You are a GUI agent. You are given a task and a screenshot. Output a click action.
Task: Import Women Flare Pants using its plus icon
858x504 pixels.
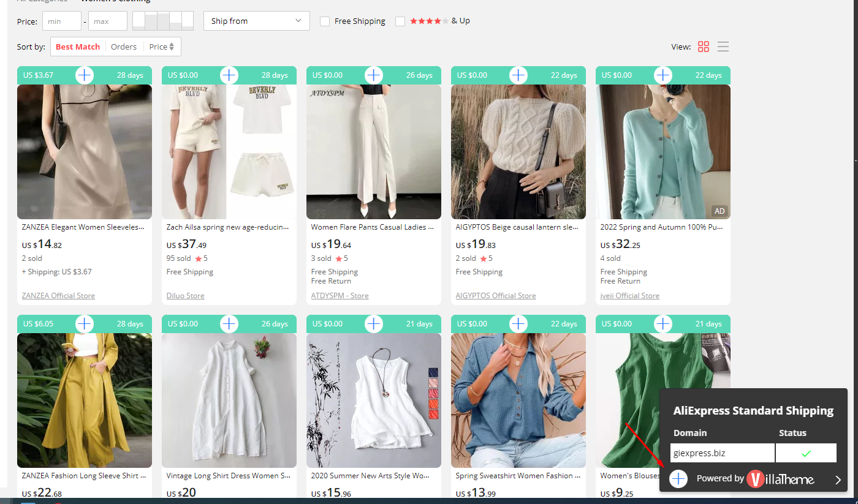tap(374, 75)
